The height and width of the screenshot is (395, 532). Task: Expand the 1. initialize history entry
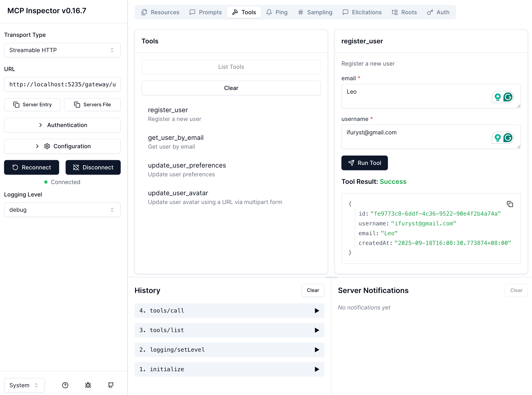click(x=229, y=369)
